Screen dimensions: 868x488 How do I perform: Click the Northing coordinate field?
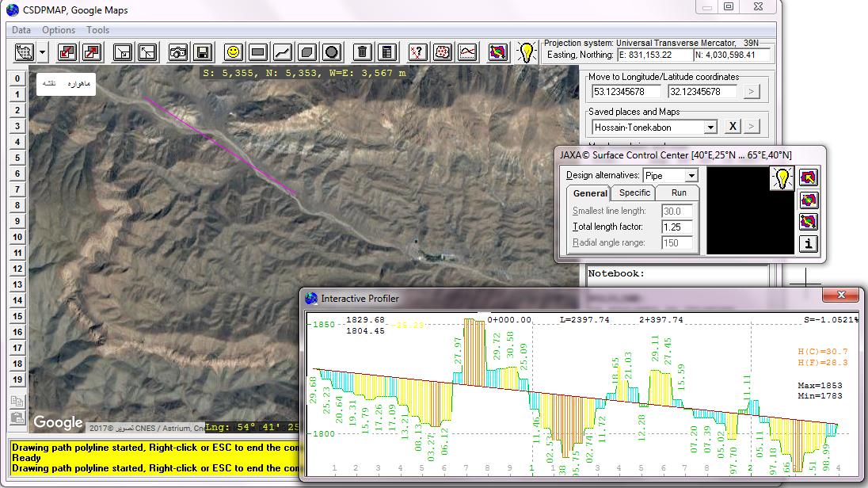click(731, 55)
